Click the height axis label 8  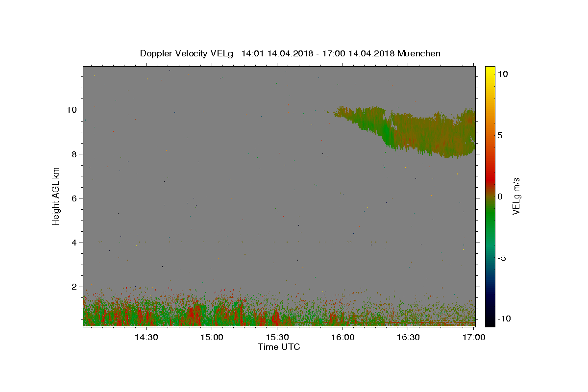[x=75, y=154]
